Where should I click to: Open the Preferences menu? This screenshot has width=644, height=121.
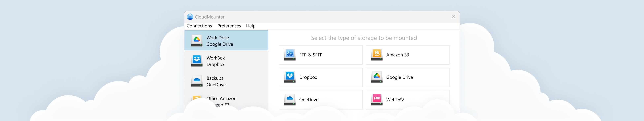(x=229, y=26)
